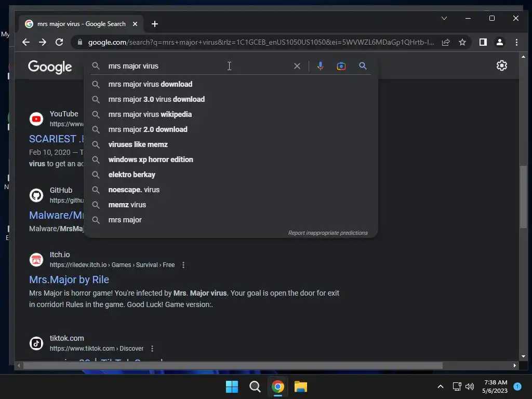
Task: Click the YouTube result favicon
Action: (x=36, y=119)
